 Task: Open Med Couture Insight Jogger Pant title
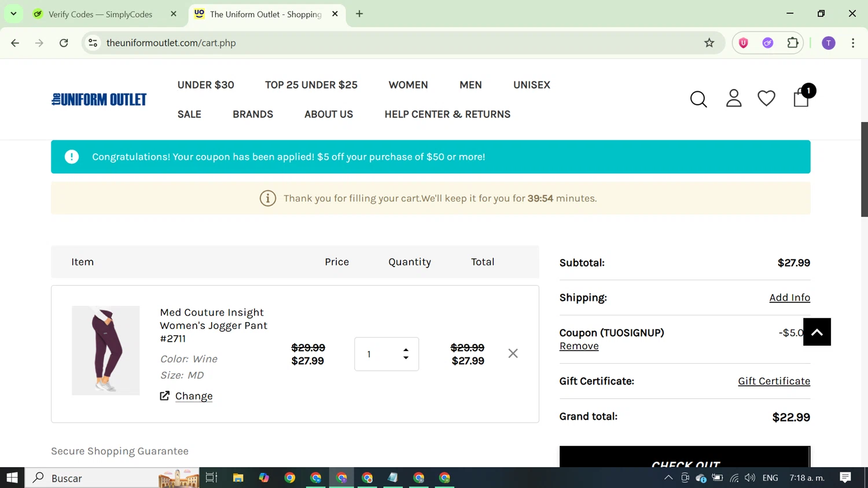coord(214,325)
